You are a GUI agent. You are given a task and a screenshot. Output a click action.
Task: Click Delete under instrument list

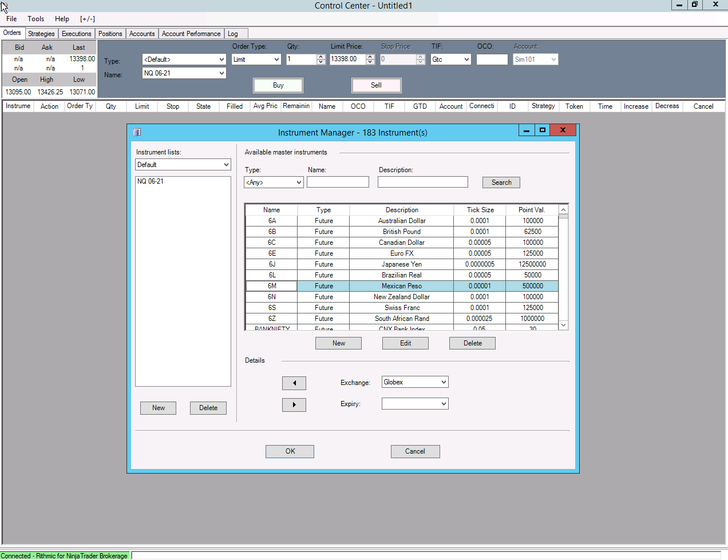pos(208,408)
